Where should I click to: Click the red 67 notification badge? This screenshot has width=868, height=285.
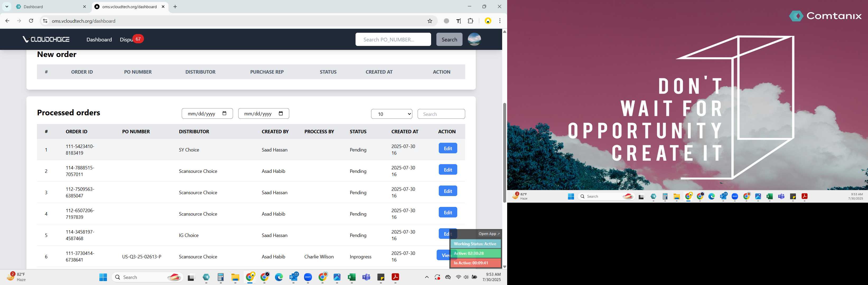pos(138,39)
